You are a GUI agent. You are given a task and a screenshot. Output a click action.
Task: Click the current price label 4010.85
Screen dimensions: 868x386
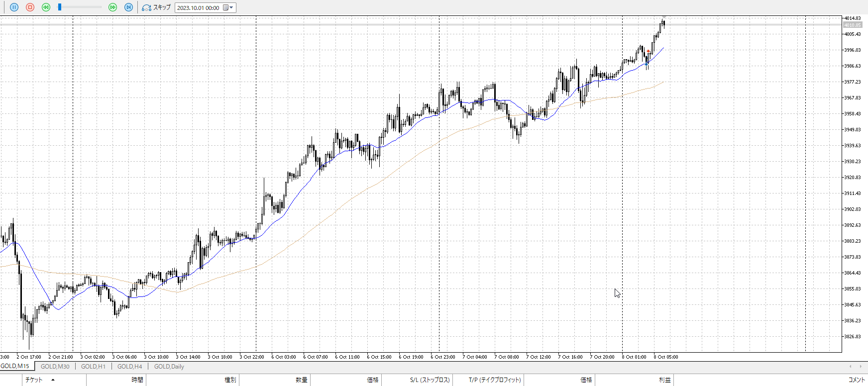click(853, 25)
